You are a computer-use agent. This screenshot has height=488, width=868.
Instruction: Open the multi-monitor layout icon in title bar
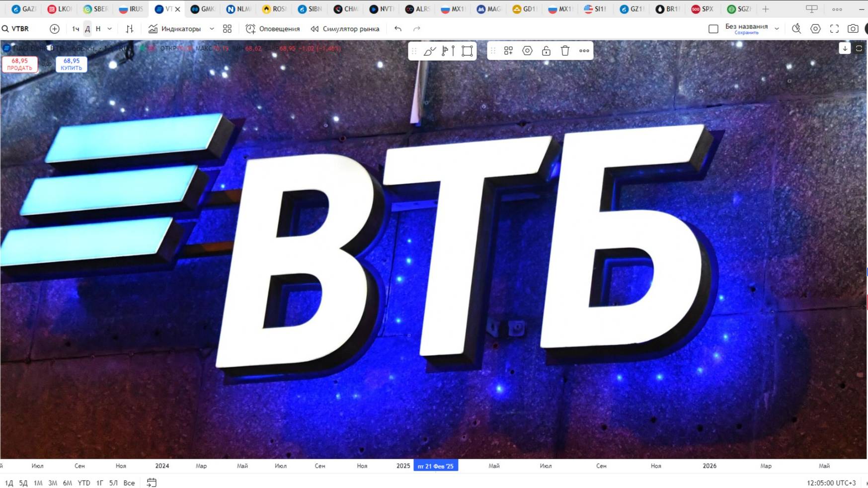(x=811, y=9)
